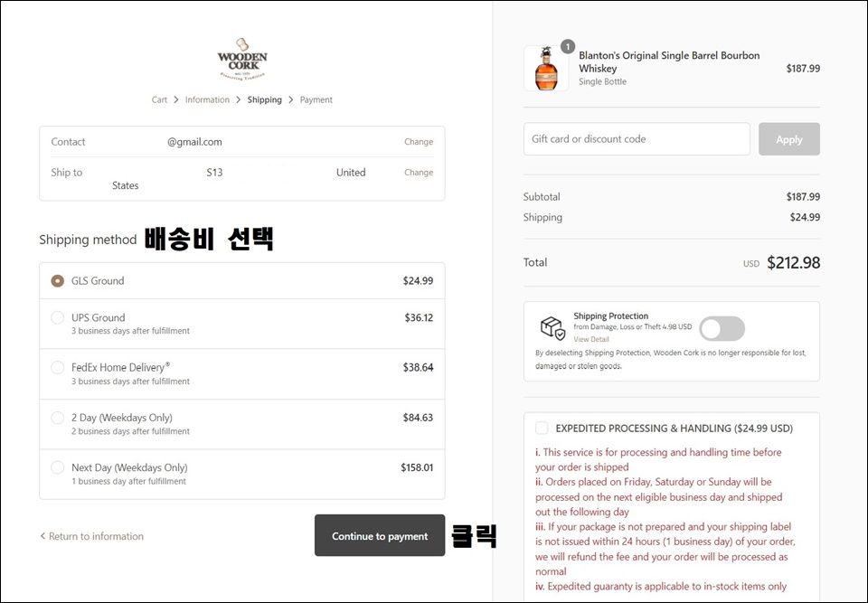Click Blanton's Original Single Barrel product title
Screen dimensions: 868x603
[669, 62]
